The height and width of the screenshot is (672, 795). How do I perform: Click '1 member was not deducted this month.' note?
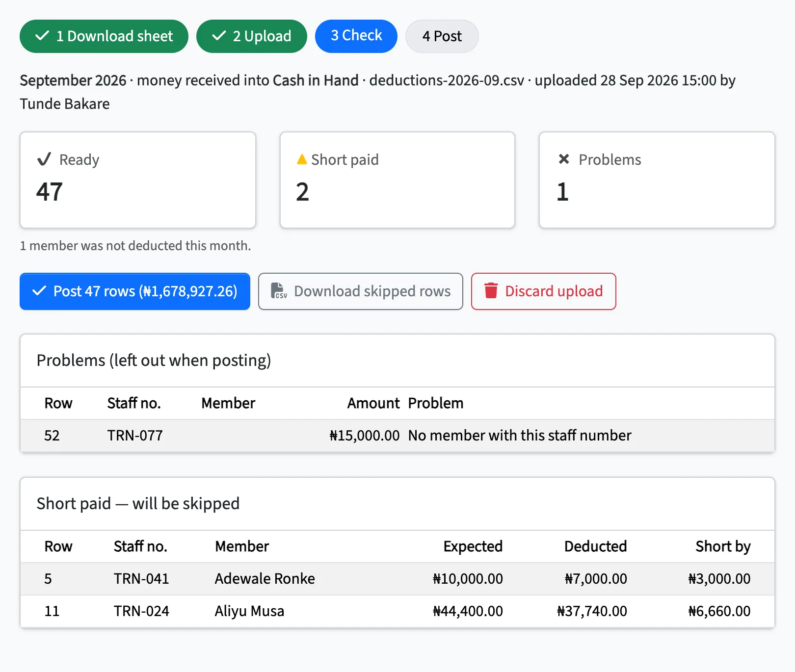[135, 246]
